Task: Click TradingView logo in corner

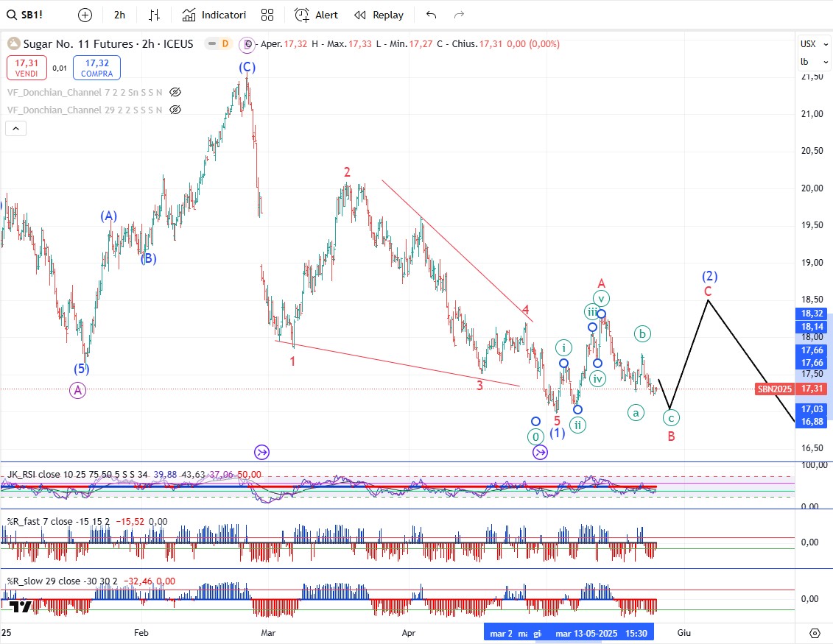Action: point(21,606)
